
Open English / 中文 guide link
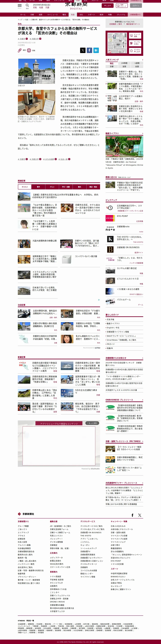tap(113, 328)
